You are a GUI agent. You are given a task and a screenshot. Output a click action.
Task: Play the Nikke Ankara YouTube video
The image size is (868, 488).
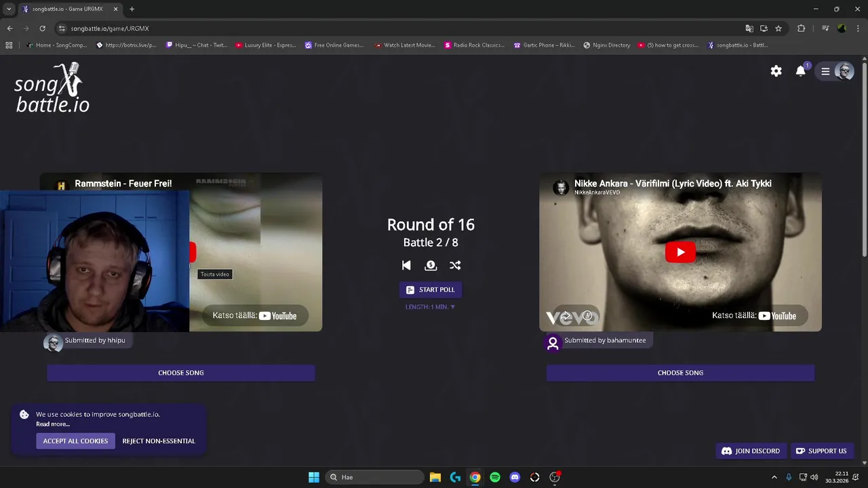pyautogui.click(x=680, y=252)
